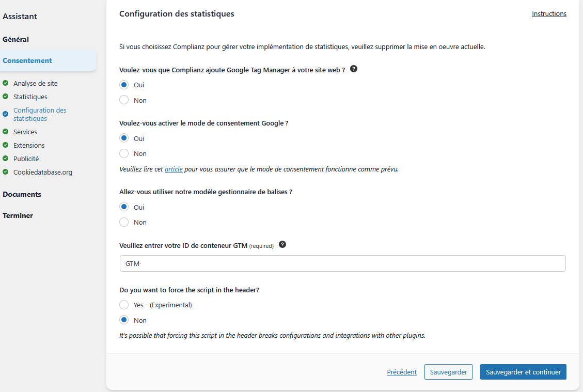Image resolution: width=583 pixels, height=392 pixels.
Task: Select Configuration des statistiques in the sidebar
Action: click(40, 114)
